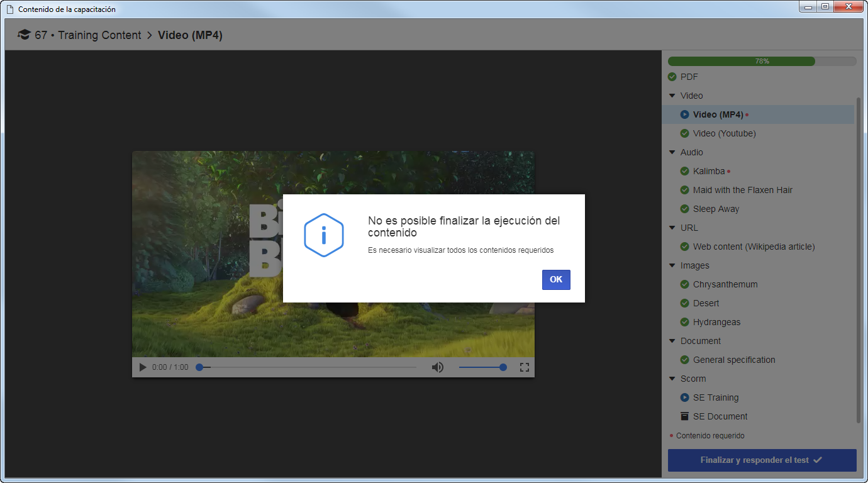Mute the video speaker icon
The height and width of the screenshot is (483, 868).
tap(438, 367)
